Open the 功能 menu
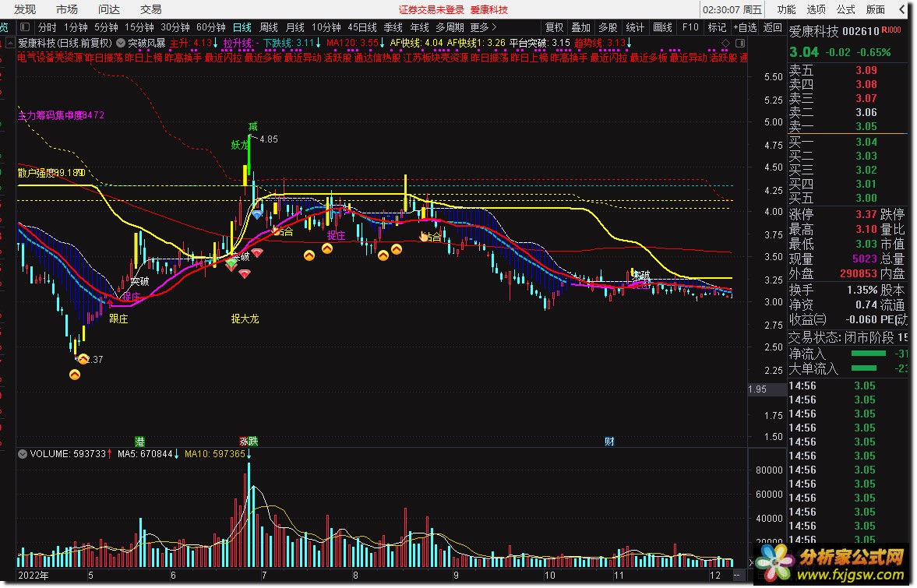 pos(786,9)
